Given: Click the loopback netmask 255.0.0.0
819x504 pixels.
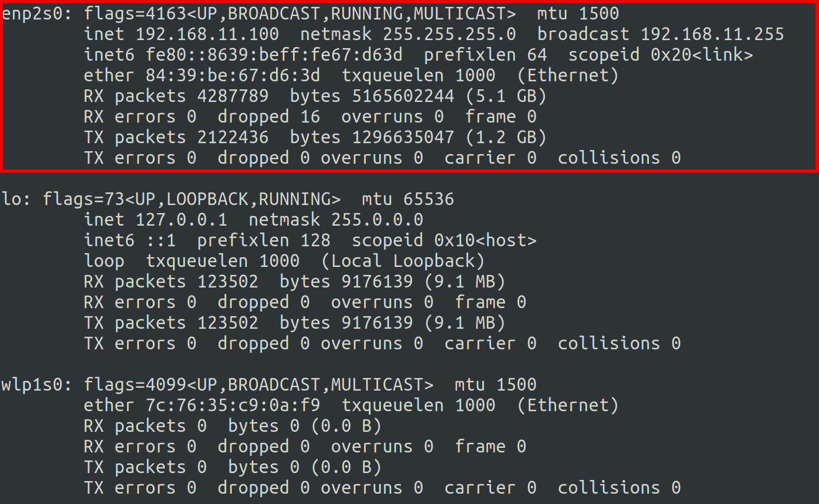Looking at the screenshot, I should click(x=377, y=220).
